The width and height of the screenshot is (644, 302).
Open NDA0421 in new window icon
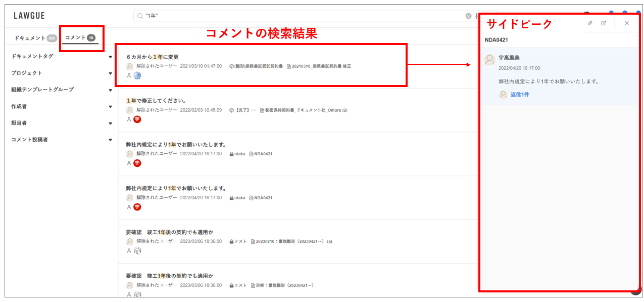(x=604, y=23)
